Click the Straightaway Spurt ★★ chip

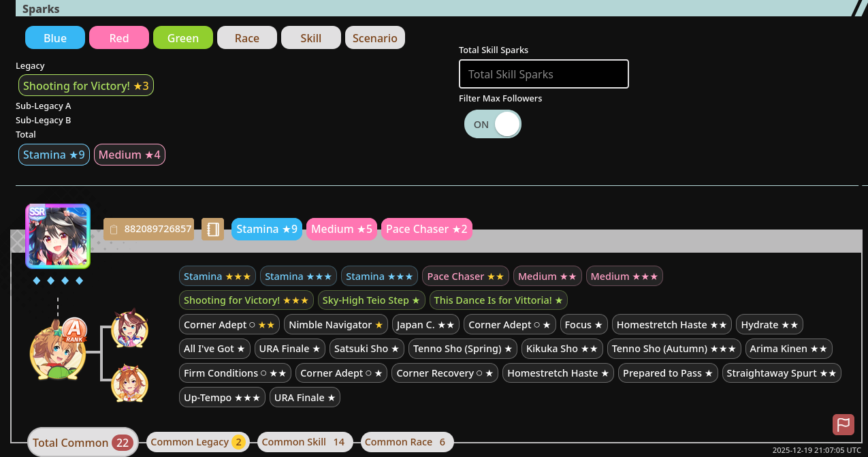click(x=782, y=373)
